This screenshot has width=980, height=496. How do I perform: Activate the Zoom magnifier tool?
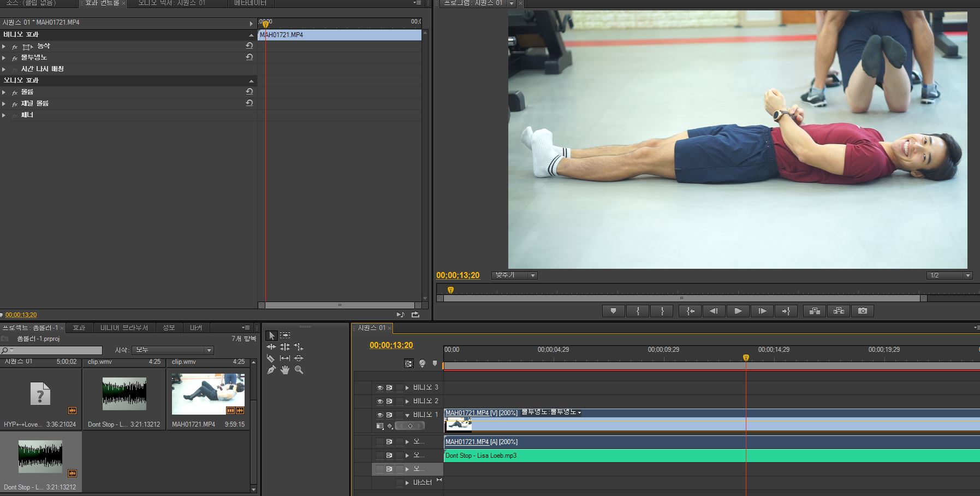tap(299, 370)
